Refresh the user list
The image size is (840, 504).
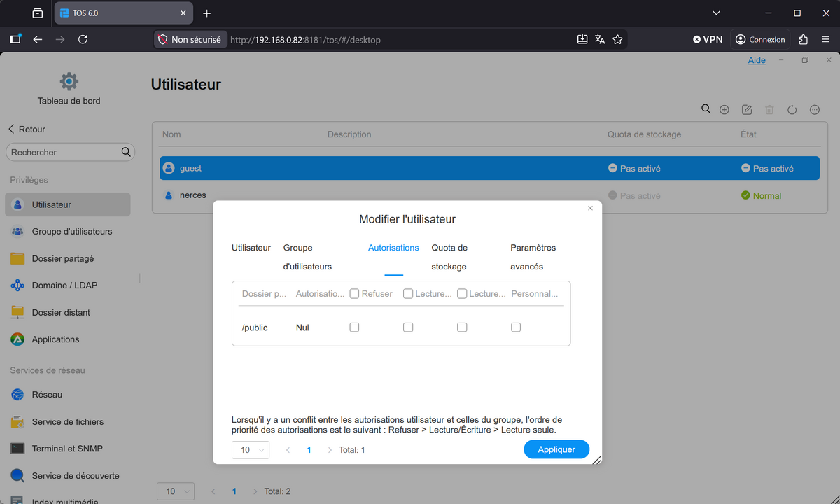tap(792, 110)
